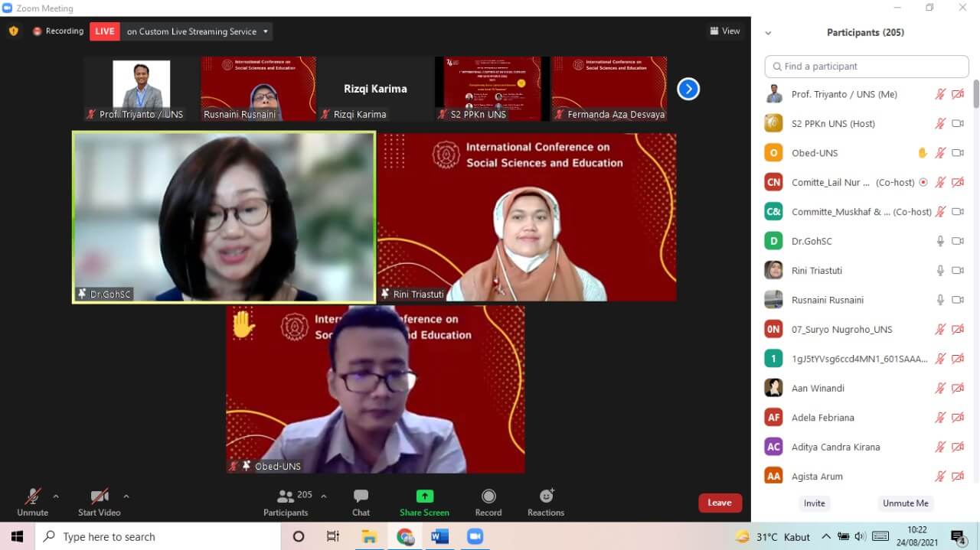Open the Chat panel icon
The width and height of the screenshot is (980, 550).
click(361, 496)
